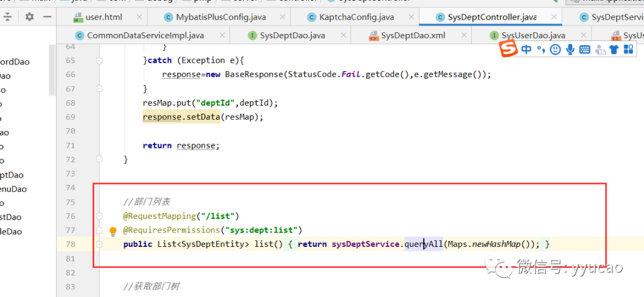
Task: Toggle Sogou Chinese/English input mode
Action: click(526, 49)
